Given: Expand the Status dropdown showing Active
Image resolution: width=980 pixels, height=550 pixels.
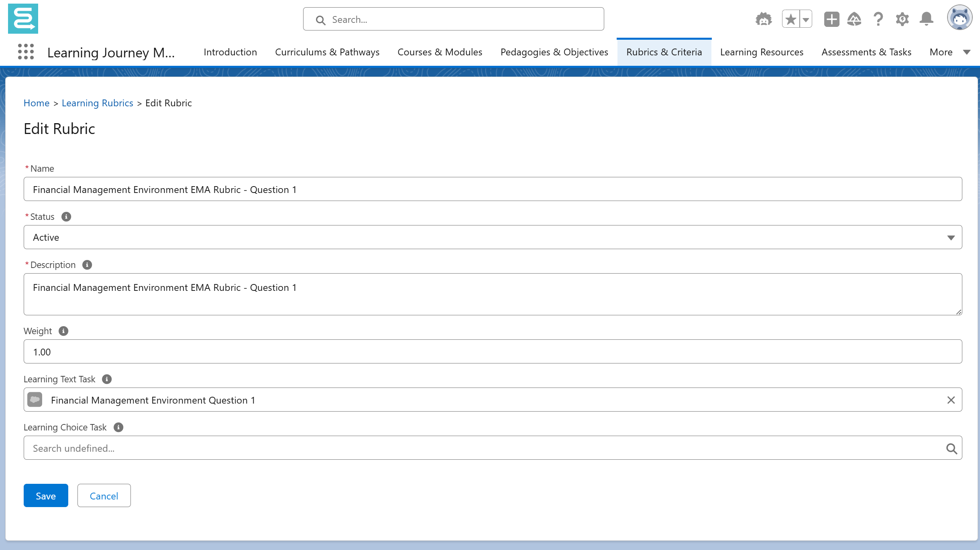Looking at the screenshot, I should [x=493, y=237].
